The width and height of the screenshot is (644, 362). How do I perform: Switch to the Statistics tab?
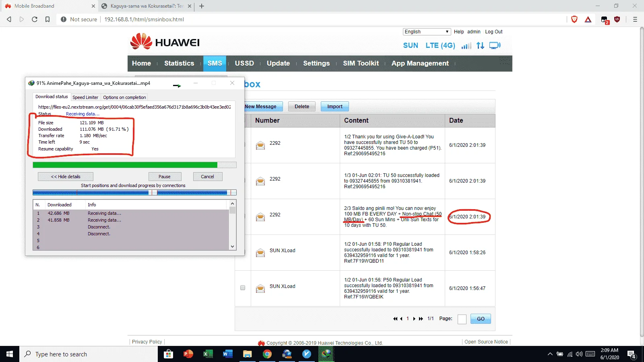pyautogui.click(x=179, y=63)
